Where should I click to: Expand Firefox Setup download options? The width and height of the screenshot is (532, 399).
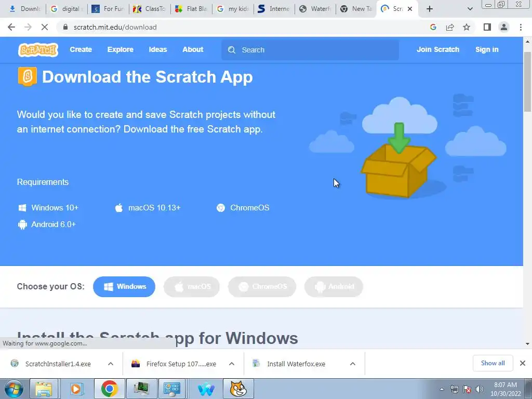(232, 364)
